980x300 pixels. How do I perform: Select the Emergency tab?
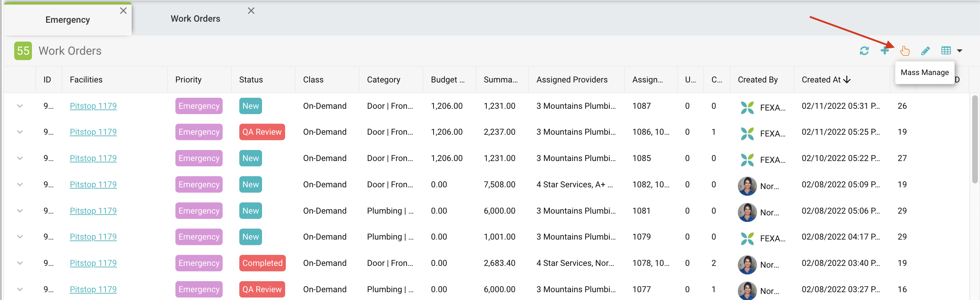pos(67,20)
